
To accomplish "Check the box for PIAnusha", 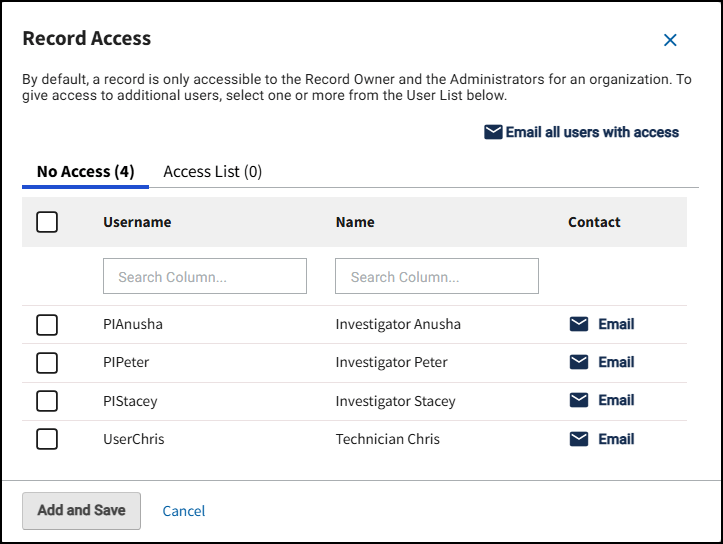I will 47,325.
